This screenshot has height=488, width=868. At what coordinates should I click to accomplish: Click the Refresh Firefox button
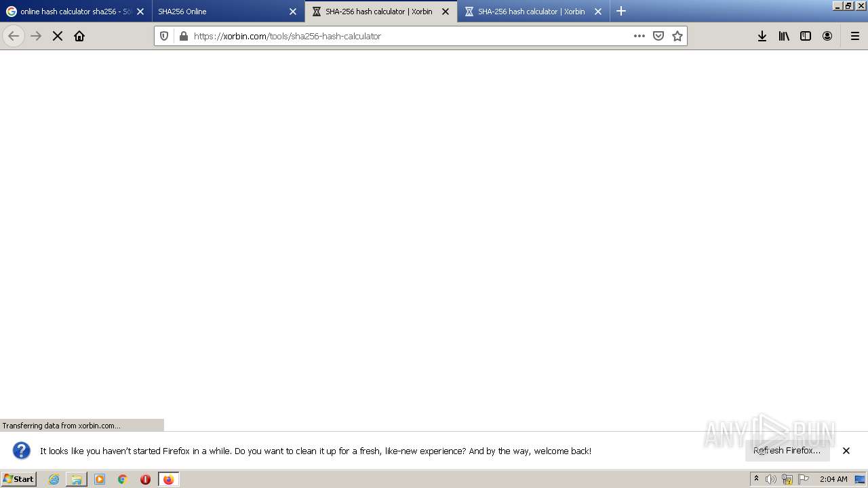(x=787, y=451)
